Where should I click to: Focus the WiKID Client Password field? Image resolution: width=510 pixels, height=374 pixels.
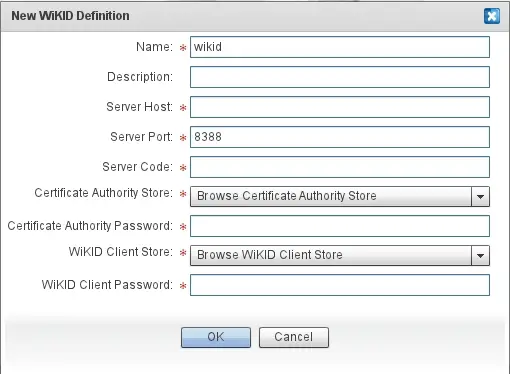pos(340,285)
